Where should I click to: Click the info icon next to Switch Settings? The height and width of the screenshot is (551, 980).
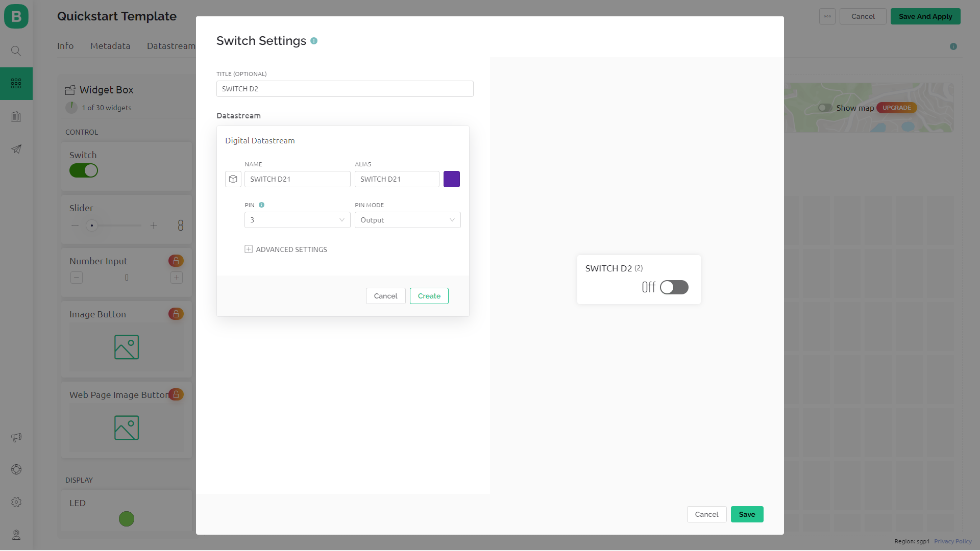(314, 41)
